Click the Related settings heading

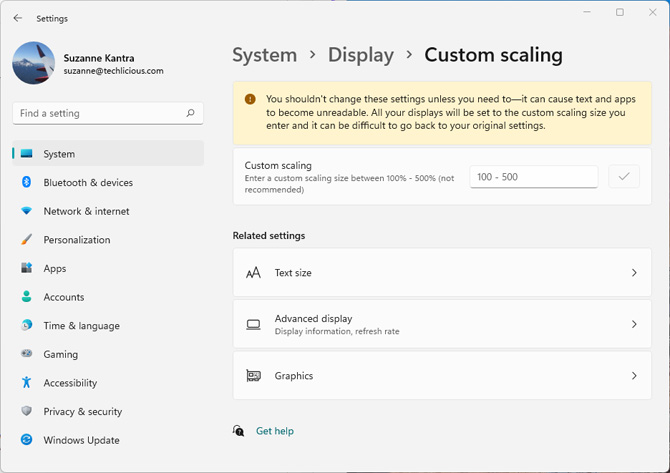[269, 235]
